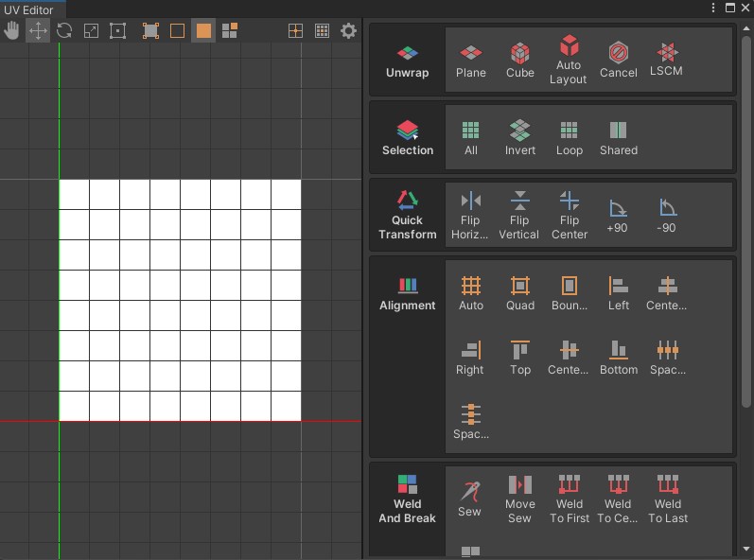Apply Quad alignment
754x560 pixels.
[519, 293]
